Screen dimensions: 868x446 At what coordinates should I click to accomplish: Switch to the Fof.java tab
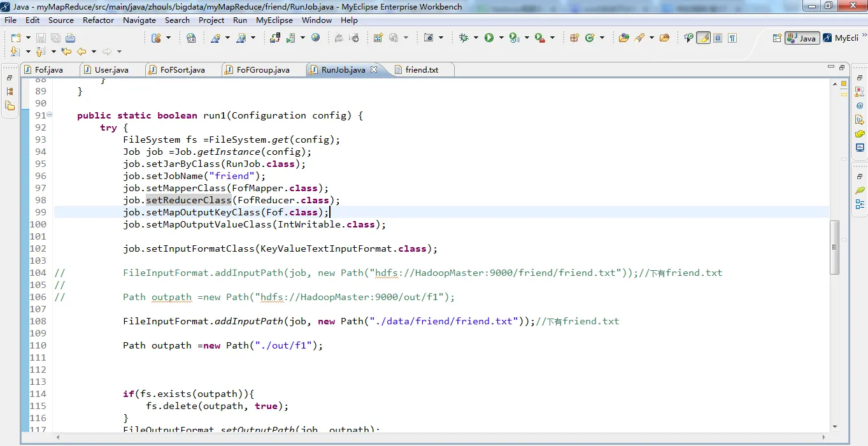point(49,70)
